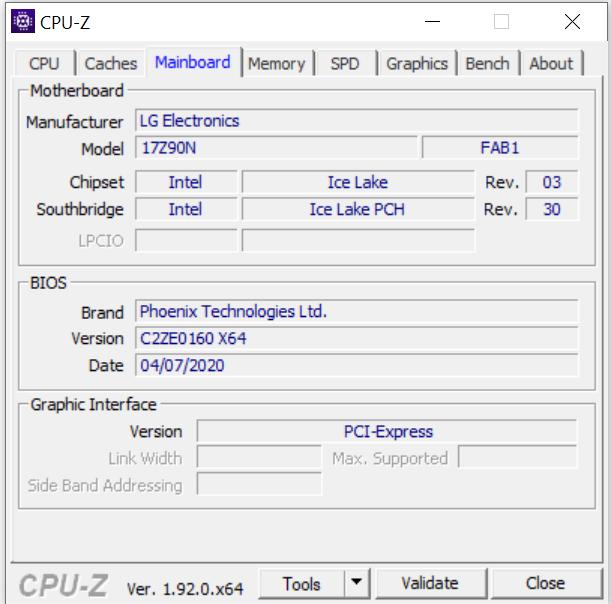611x604 pixels.
Task: Click the Intel chipset vendor field
Action: pos(186,182)
